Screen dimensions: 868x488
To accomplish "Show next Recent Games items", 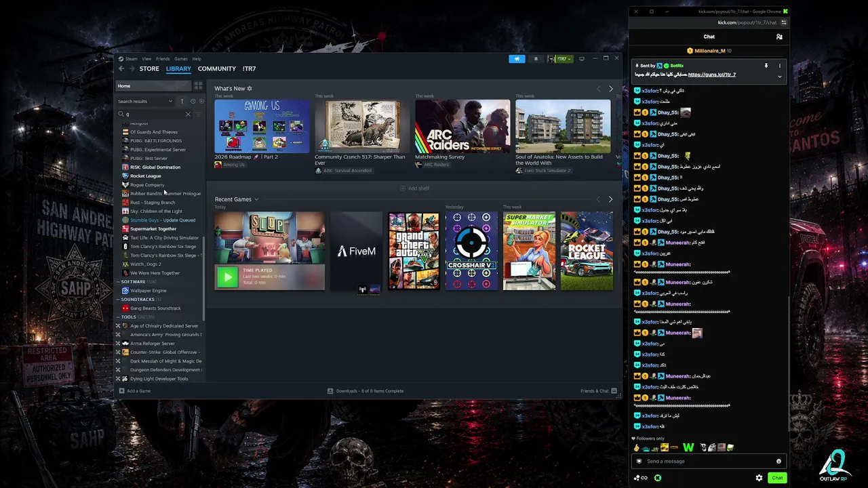I will tap(610, 199).
